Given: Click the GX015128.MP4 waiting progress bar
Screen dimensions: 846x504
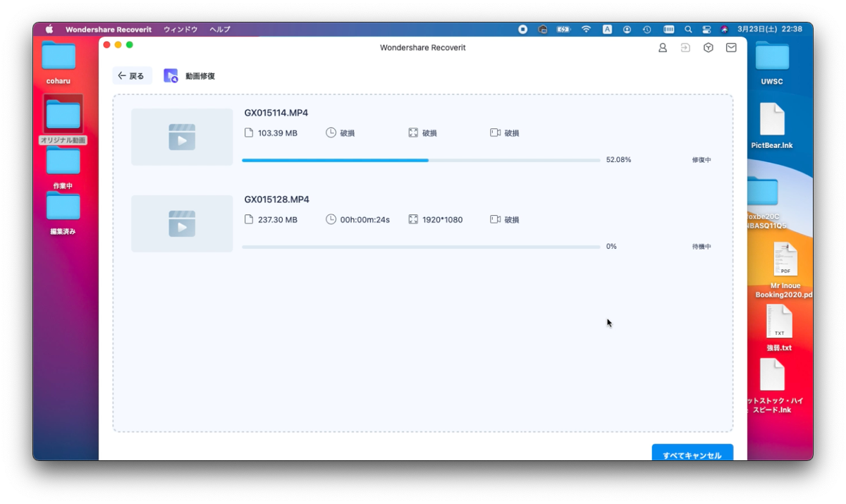Looking at the screenshot, I should point(421,247).
